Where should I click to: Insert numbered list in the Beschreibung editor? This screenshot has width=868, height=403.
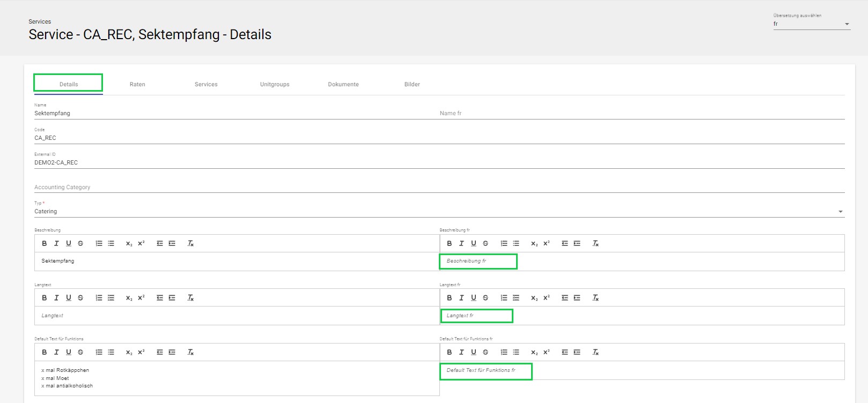[99, 243]
